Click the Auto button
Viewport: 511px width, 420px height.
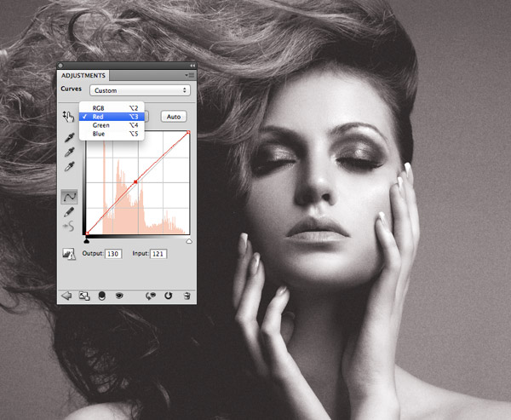pos(174,117)
